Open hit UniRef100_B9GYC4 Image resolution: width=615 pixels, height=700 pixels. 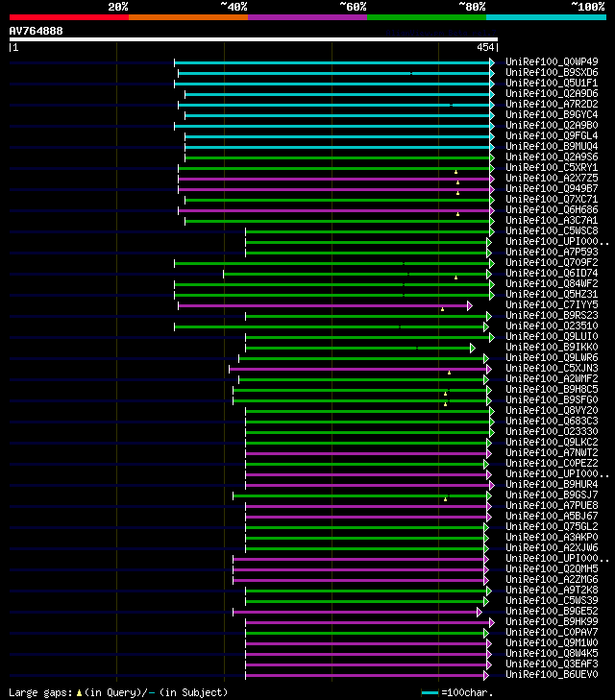(552, 114)
